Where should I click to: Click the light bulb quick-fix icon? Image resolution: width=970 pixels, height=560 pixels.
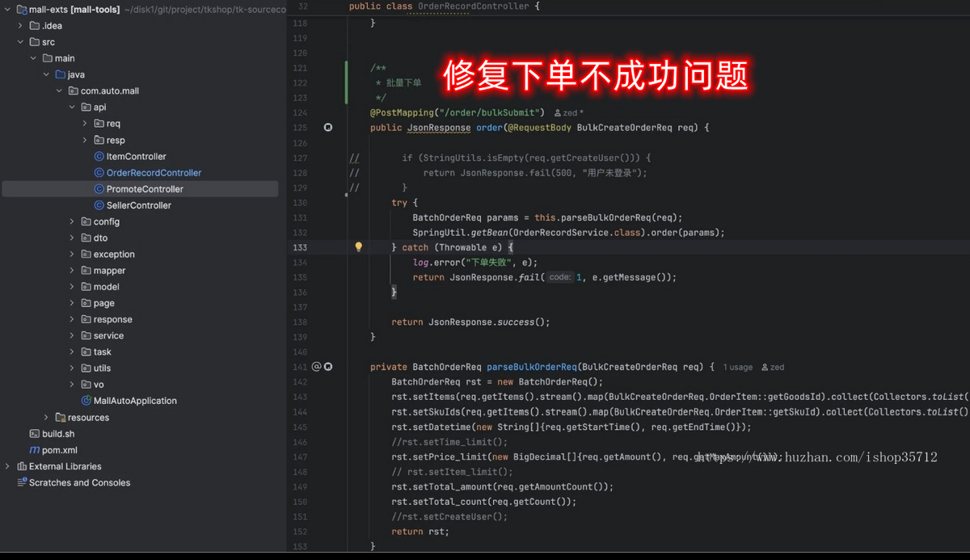[x=359, y=247]
